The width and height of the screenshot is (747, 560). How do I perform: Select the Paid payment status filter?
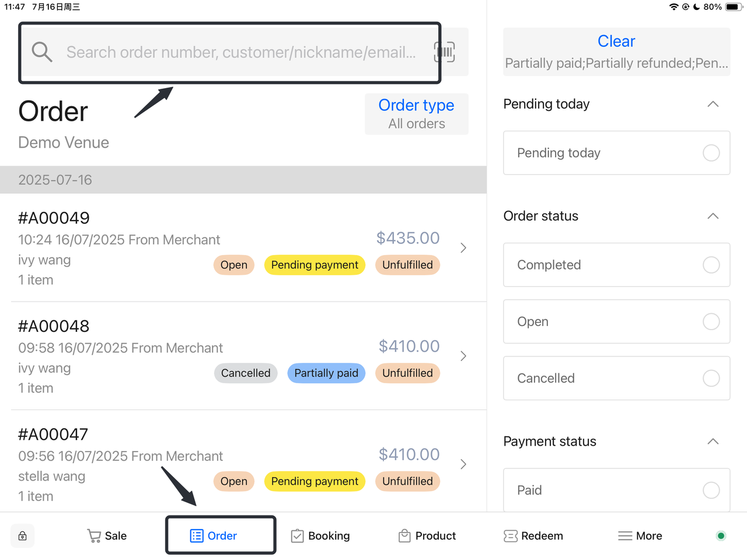click(x=711, y=490)
